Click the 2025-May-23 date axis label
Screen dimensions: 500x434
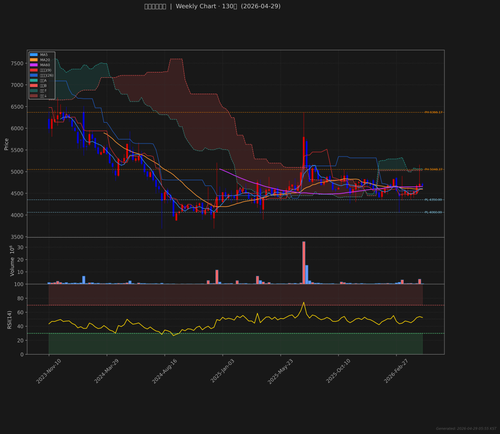[280, 371]
